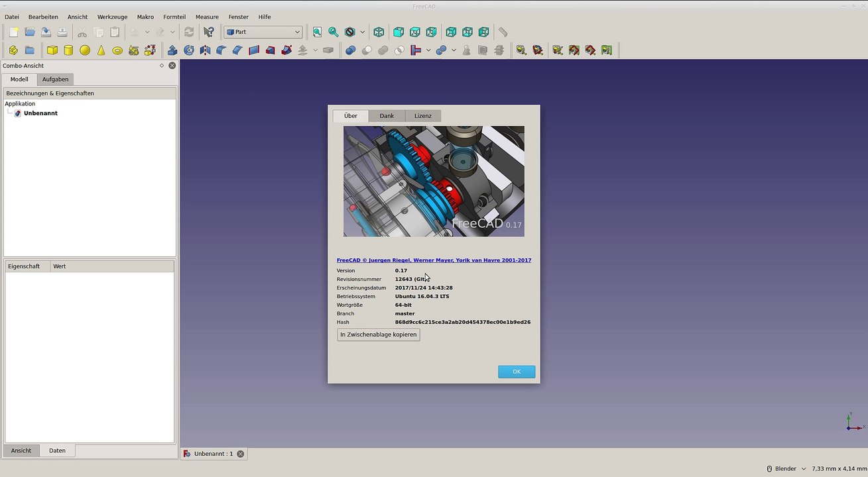Set axonometric view with wireframe cube icon
This screenshot has width=868, height=477.
[x=379, y=32]
